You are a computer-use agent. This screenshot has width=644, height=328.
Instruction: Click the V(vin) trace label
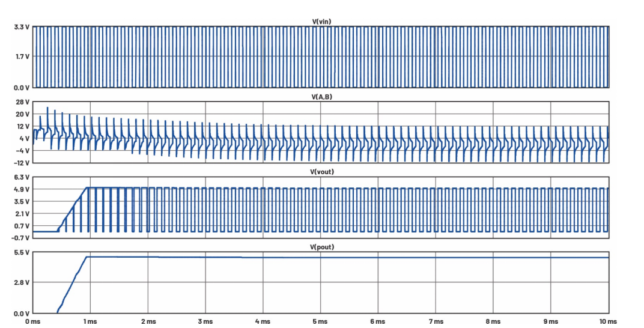point(321,22)
